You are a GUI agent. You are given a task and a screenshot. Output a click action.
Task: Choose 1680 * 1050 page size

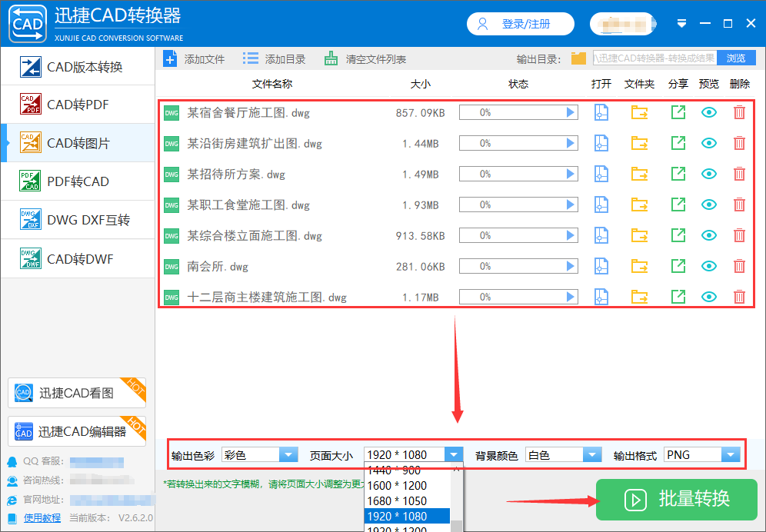coord(407,500)
